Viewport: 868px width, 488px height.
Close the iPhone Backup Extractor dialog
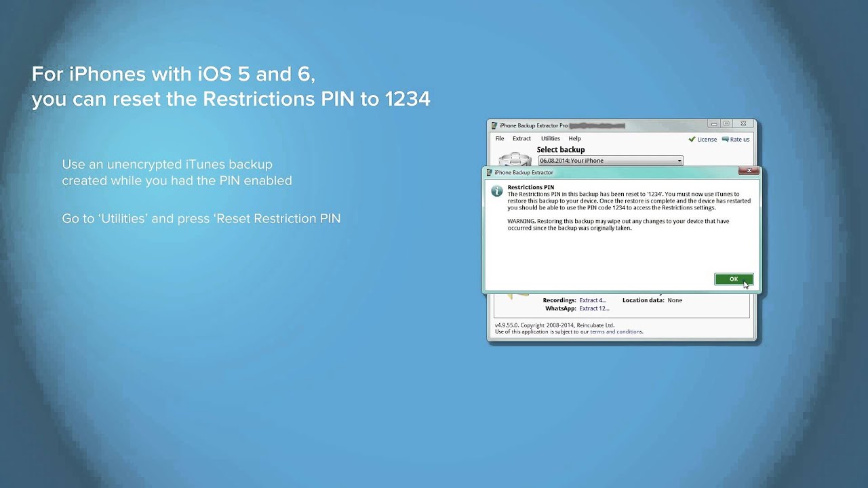[x=749, y=171]
